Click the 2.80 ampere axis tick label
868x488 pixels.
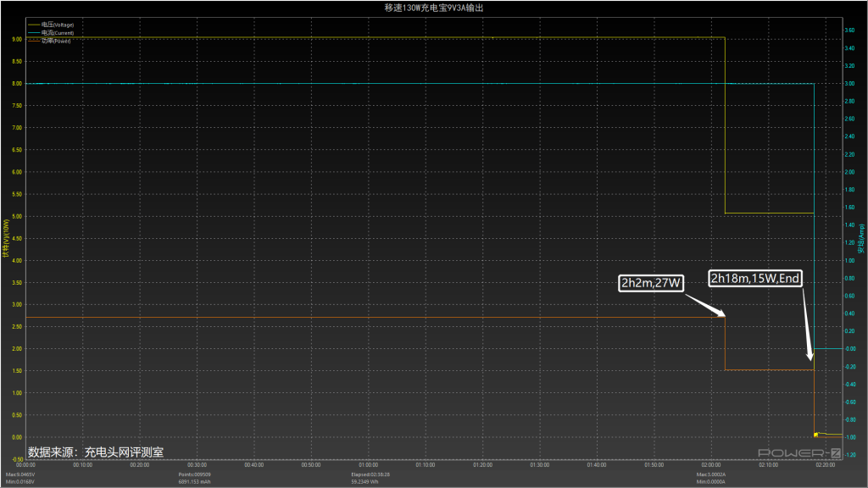(x=849, y=102)
